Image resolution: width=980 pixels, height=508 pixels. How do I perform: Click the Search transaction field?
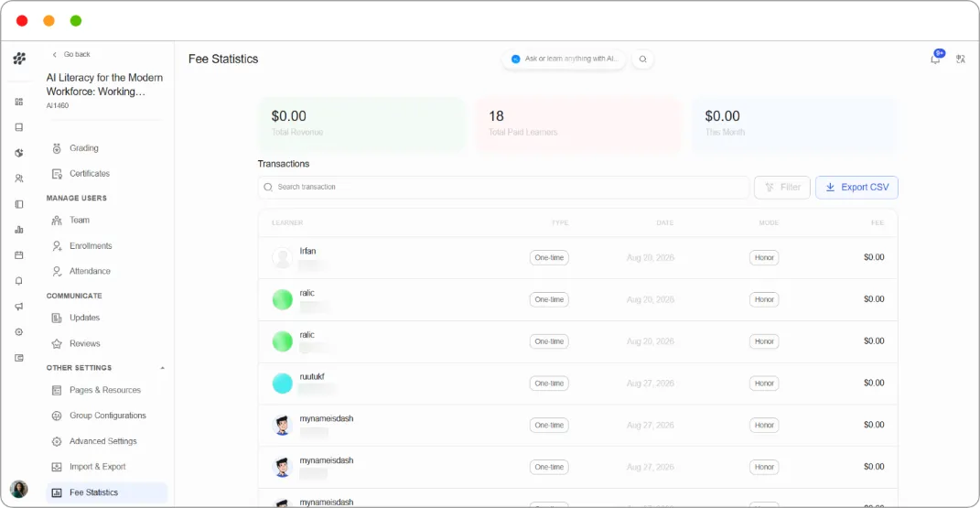503,187
